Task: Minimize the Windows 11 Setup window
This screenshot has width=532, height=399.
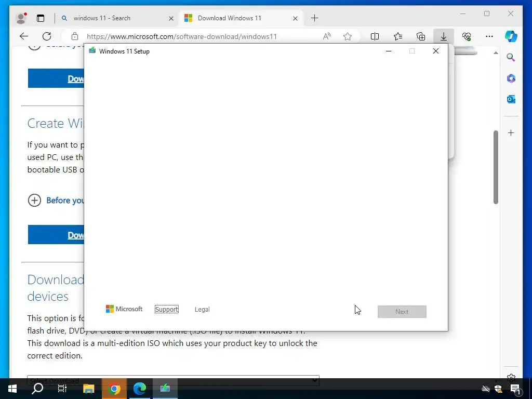Action: (389, 51)
